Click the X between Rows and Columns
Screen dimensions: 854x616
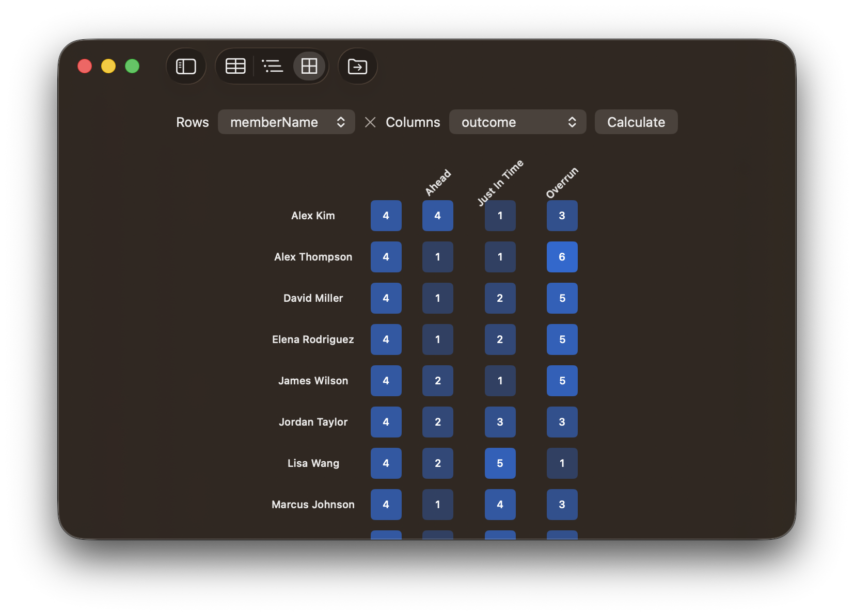[x=370, y=122]
